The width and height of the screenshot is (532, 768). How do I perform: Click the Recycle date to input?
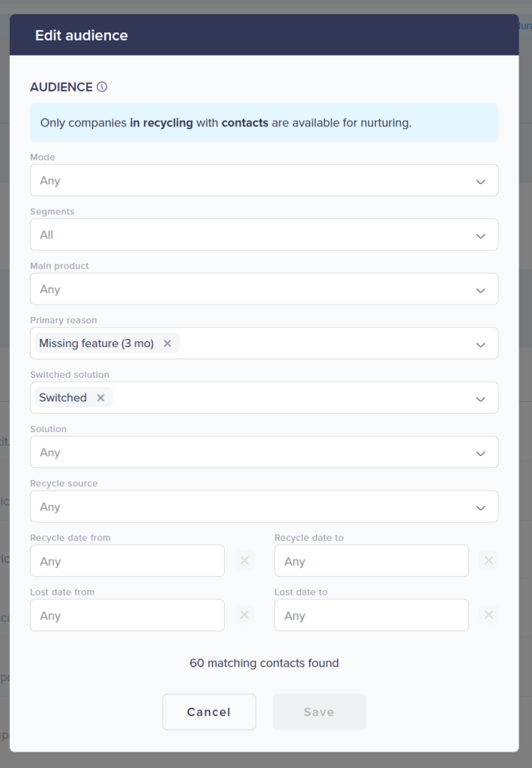[371, 561]
